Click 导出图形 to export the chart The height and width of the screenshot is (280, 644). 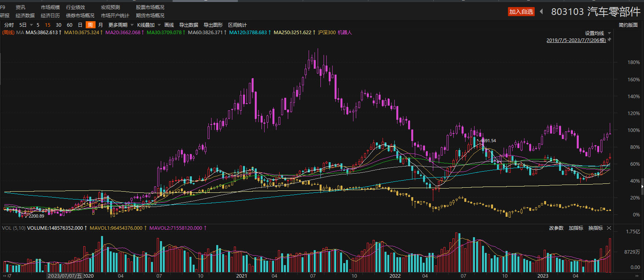(213, 25)
